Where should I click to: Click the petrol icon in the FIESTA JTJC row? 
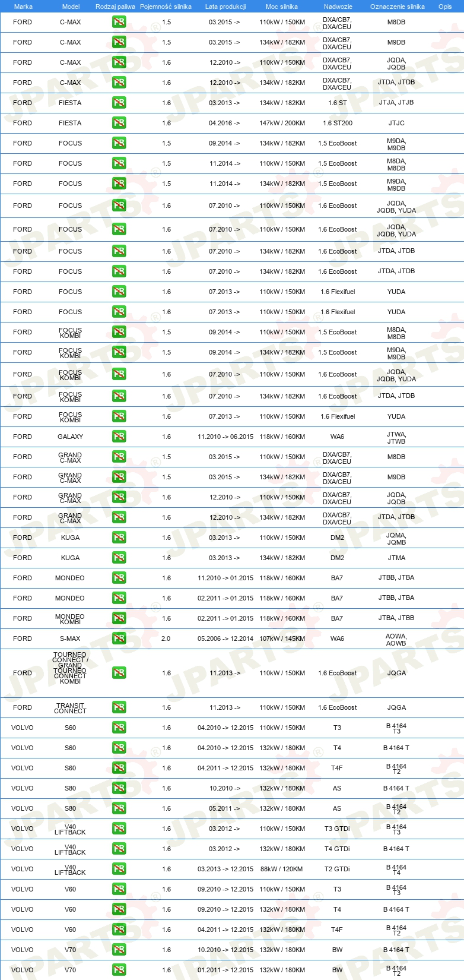119,123
